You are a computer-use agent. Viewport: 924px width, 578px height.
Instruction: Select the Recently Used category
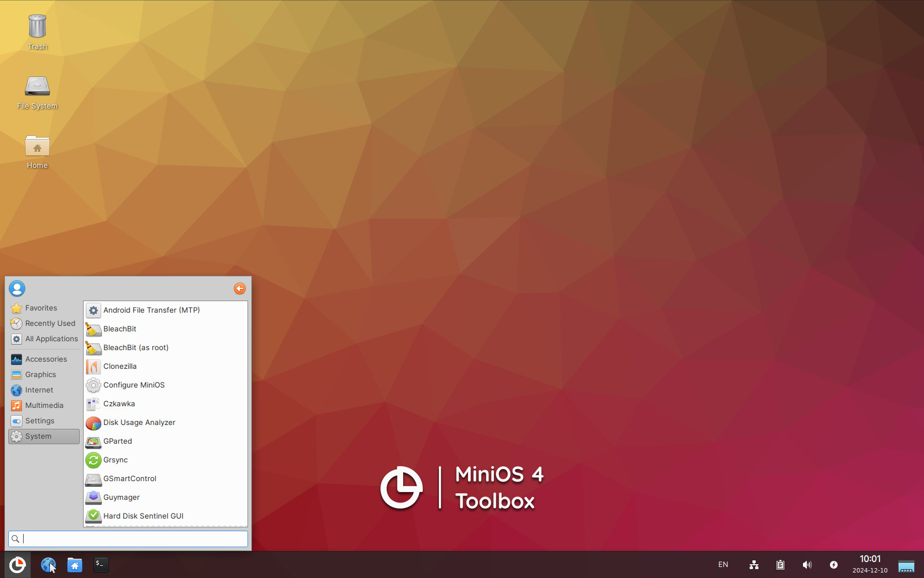[44, 323]
